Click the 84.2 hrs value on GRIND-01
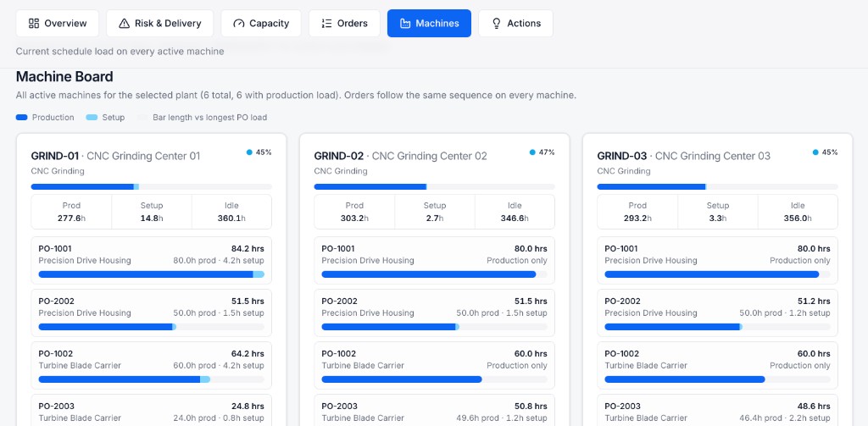Viewport: 868px width, 426px height. [x=248, y=248]
